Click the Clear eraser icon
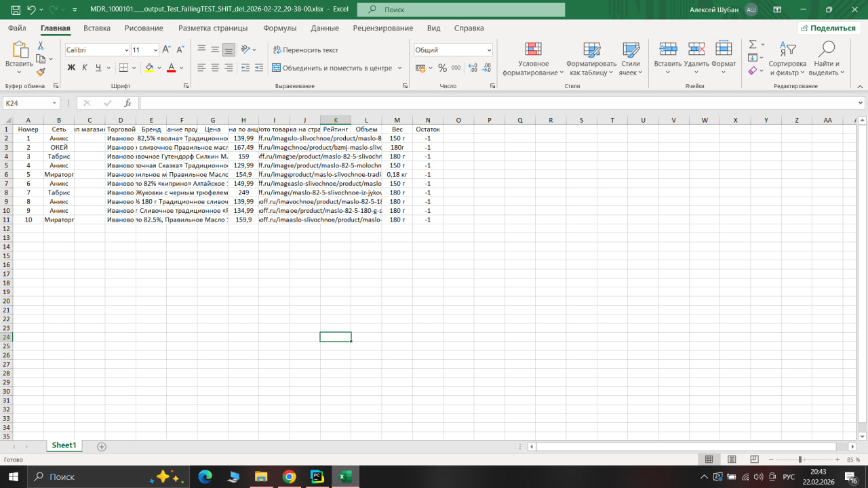The image size is (868, 488). click(753, 70)
